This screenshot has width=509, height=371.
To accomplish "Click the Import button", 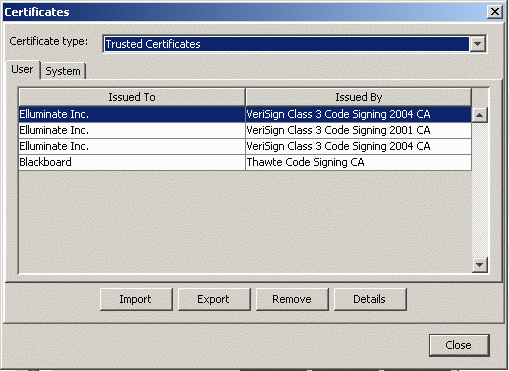I will (x=136, y=299).
